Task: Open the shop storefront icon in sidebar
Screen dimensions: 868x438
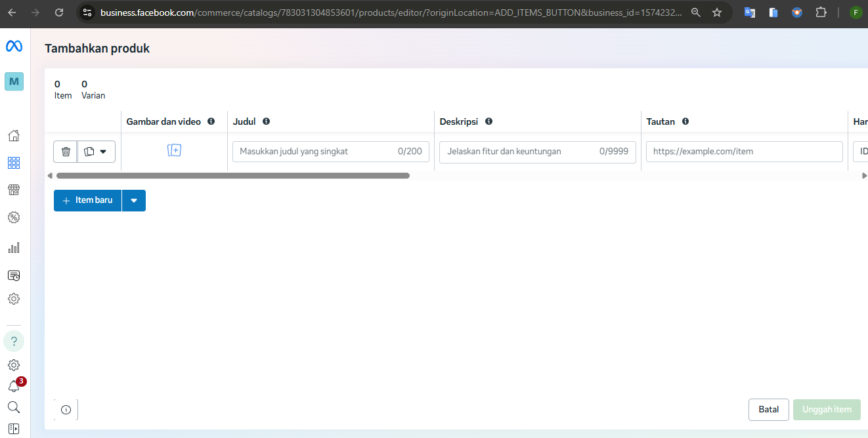Action: pos(14,190)
